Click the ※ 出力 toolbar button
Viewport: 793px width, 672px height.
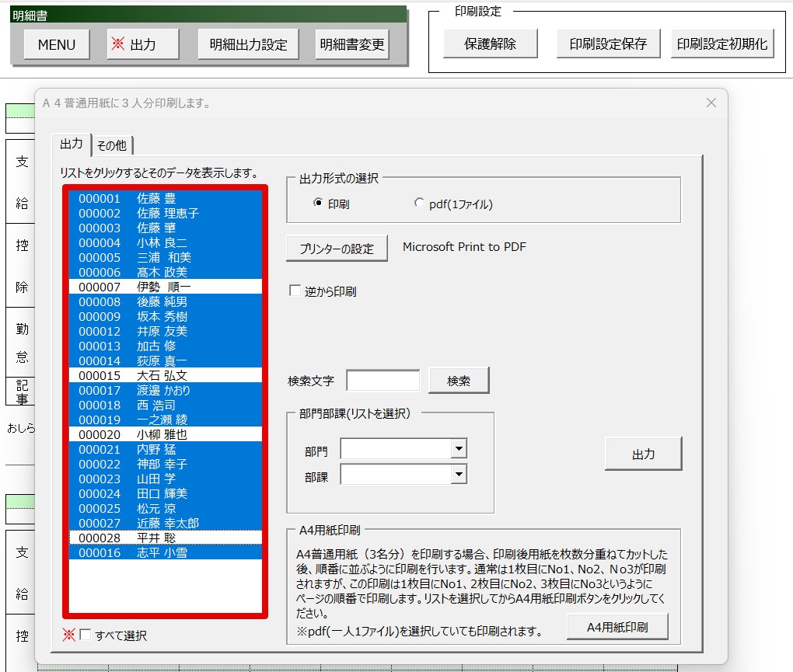[142, 44]
